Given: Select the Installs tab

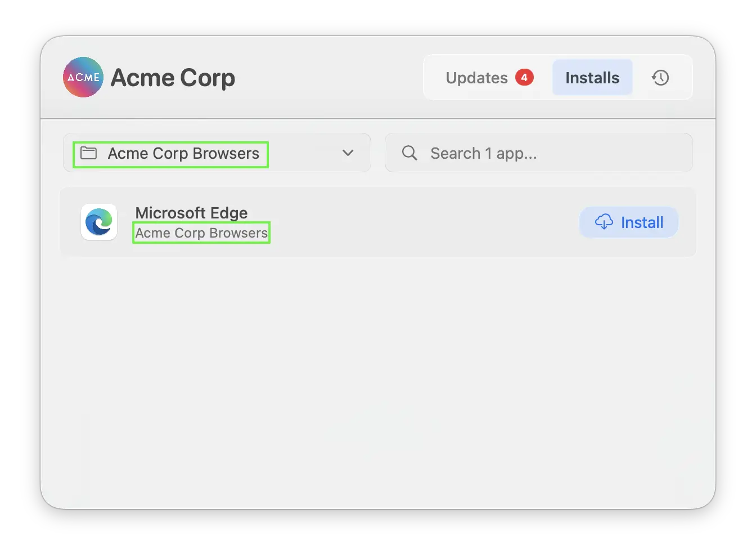Looking at the screenshot, I should coord(592,78).
